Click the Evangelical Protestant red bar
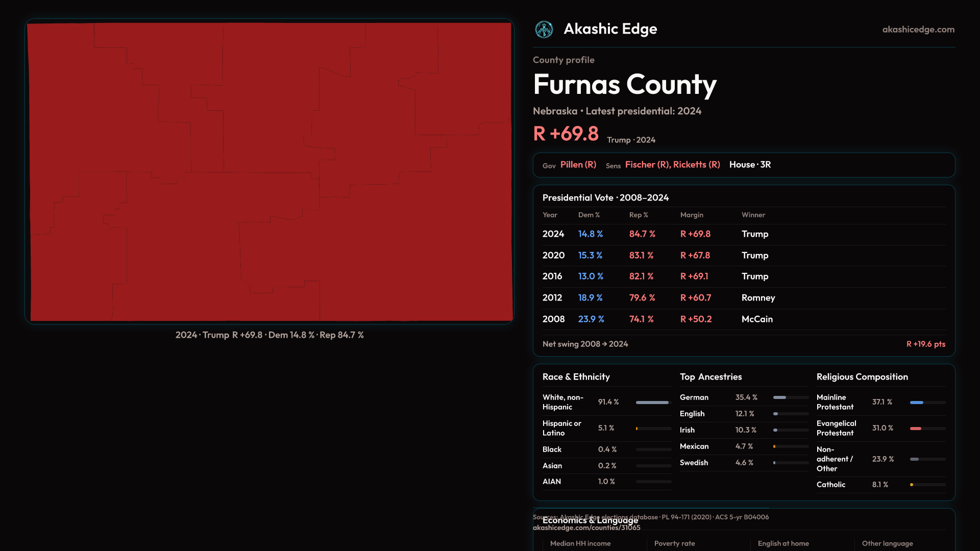This screenshot has height=551, width=980. click(916, 429)
